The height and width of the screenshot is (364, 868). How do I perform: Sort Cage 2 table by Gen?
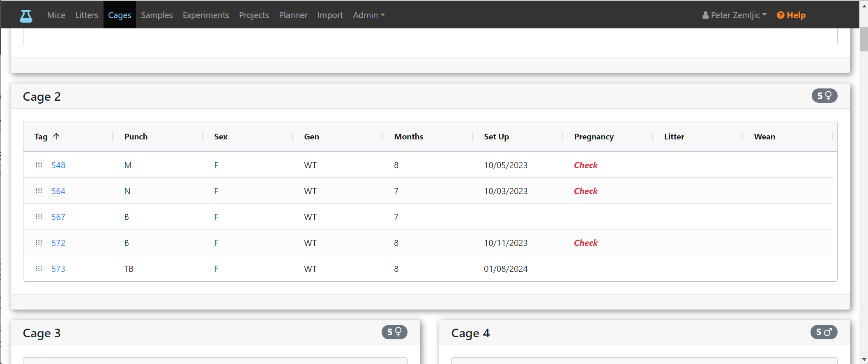click(x=311, y=137)
